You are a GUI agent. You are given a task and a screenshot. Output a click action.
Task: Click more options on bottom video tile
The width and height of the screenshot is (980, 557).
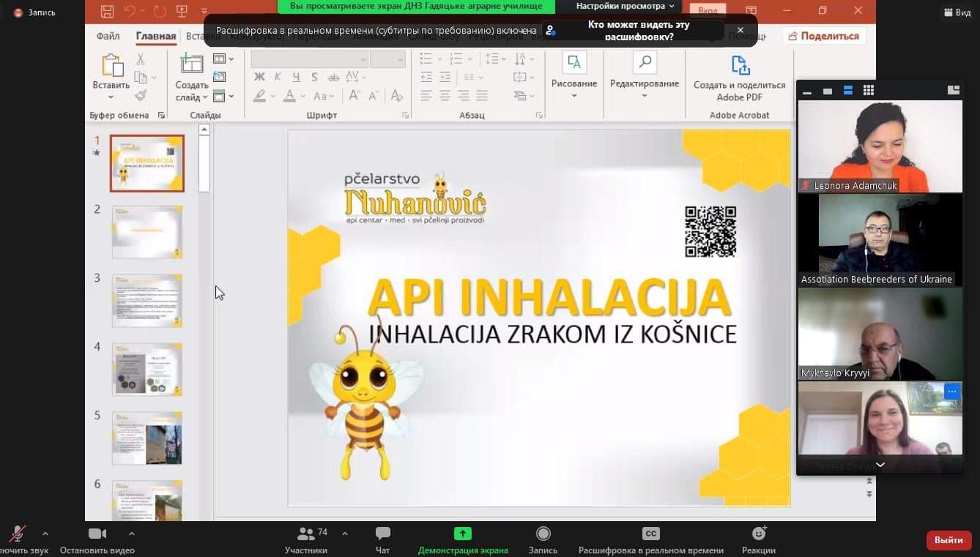(x=951, y=392)
